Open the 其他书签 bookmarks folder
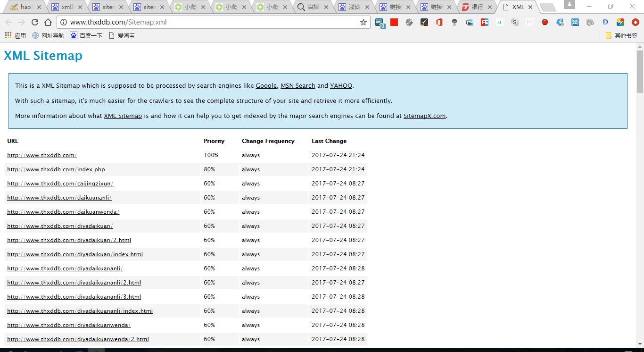 [x=621, y=35]
